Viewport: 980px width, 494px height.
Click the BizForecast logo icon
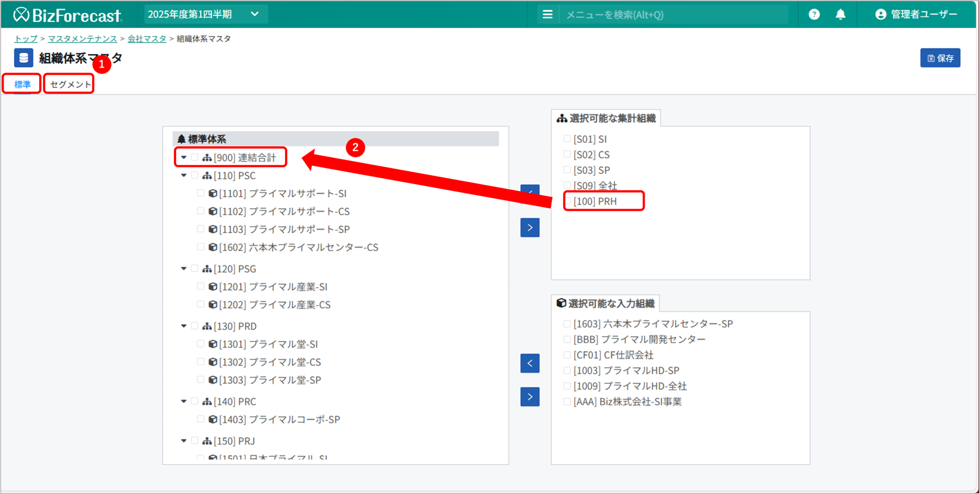[x=21, y=15]
